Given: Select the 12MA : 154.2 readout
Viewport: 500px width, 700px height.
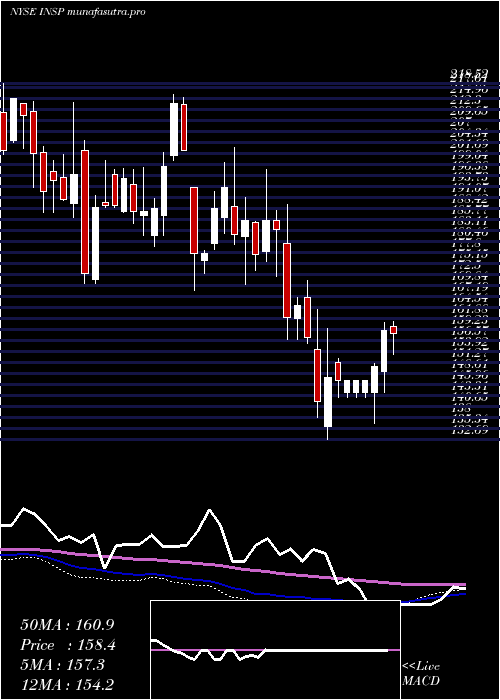Looking at the screenshot, I should (69, 684).
